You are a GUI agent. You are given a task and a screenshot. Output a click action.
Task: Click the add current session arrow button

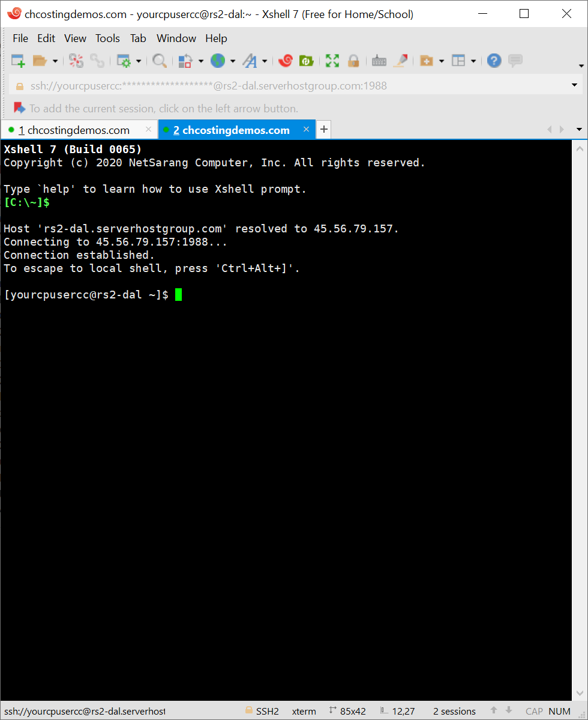[20, 109]
